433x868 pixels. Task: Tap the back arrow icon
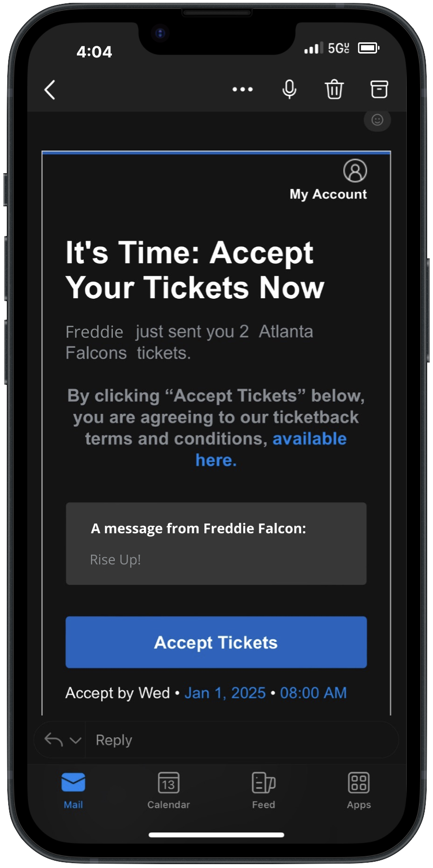[x=50, y=90]
